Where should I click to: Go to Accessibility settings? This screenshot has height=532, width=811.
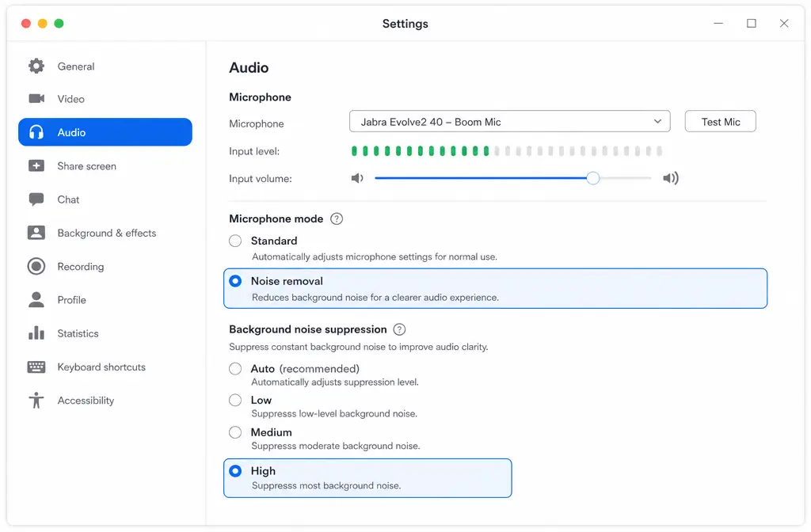coord(105,400)
